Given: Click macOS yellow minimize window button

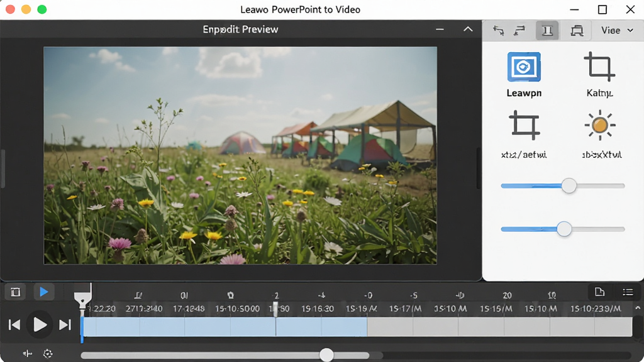Looking at the screenshot, I should [26, 9].
